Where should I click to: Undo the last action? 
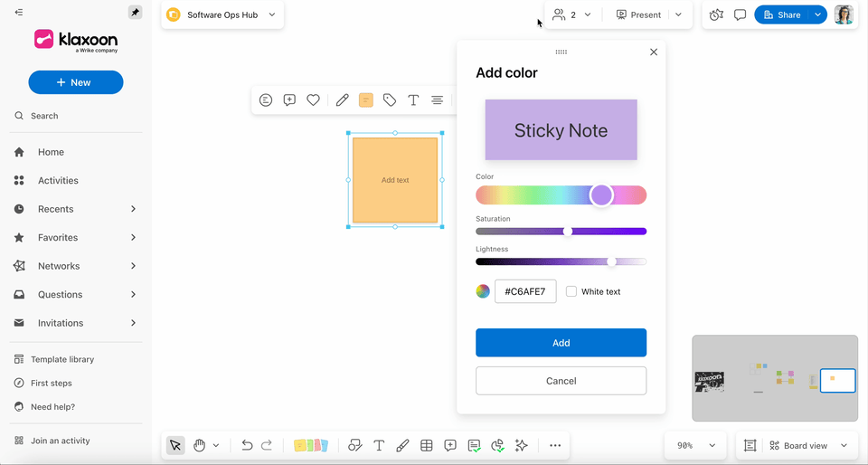(x=248, y=446)
